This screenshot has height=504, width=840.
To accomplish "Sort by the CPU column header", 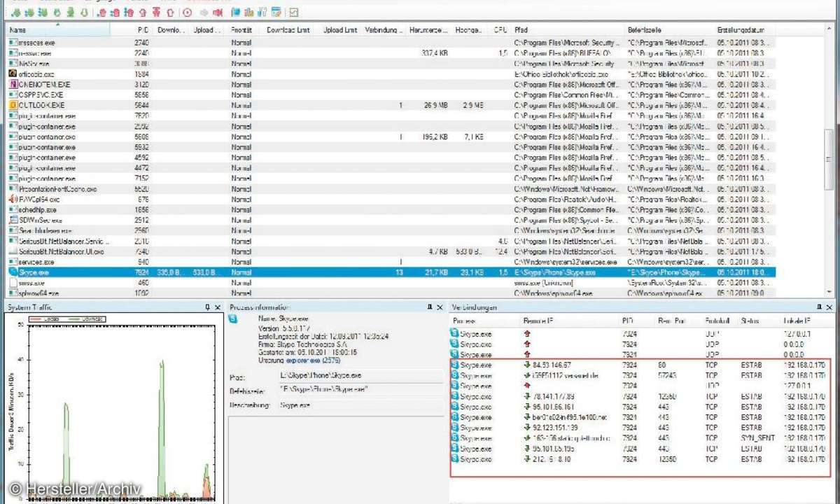I will [500, 30].
